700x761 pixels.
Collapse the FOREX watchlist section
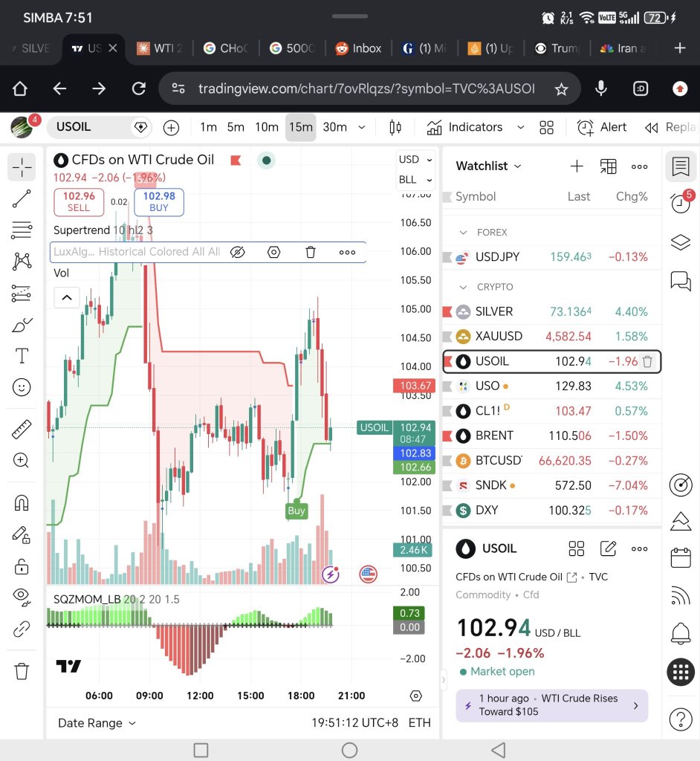click(x=463, y=233)
